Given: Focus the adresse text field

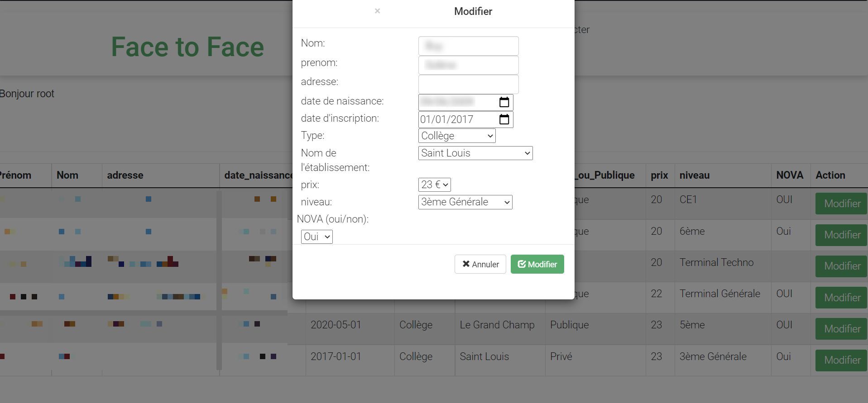Looking at the screenshot, I should tap(468, 85).
